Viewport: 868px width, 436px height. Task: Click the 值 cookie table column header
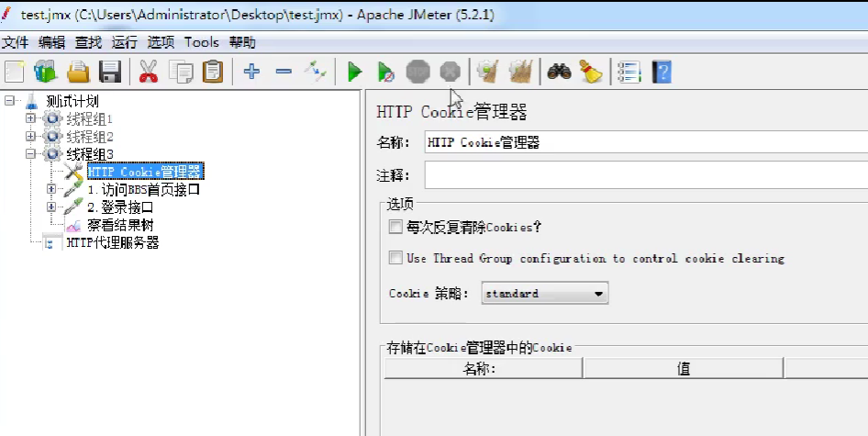683,368
